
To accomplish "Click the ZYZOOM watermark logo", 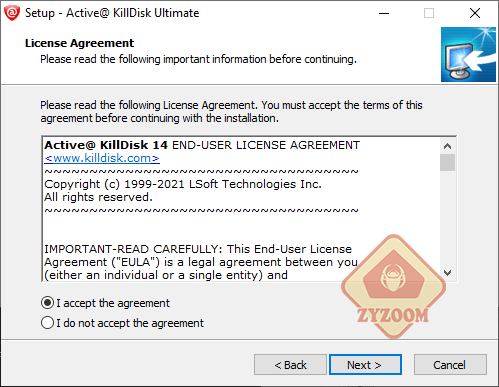I will 394,287.
